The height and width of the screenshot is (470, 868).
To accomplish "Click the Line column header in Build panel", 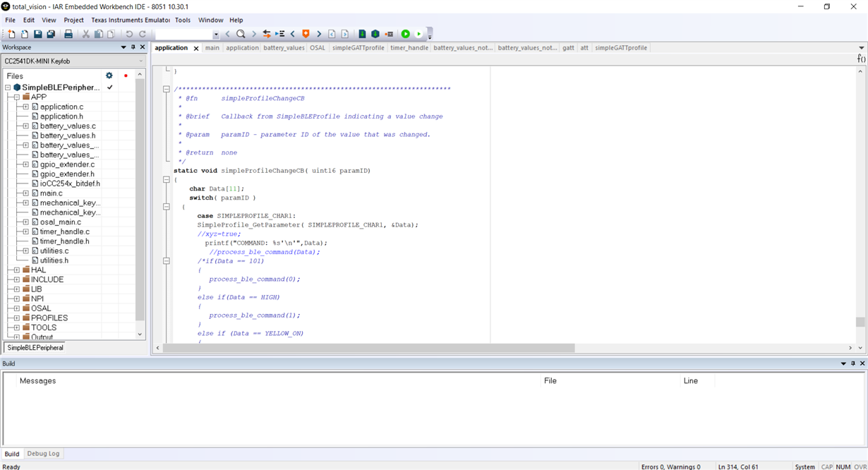I will 691,381.
